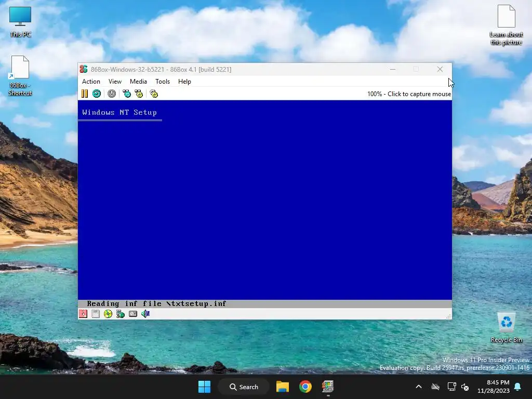Click the network display tray icon
The height and width of the screenshot is (399, 532).
tap(451, 387)
